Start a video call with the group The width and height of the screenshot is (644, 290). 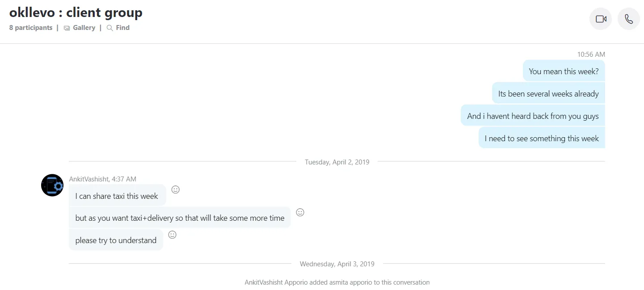click(x=601, y=19)
